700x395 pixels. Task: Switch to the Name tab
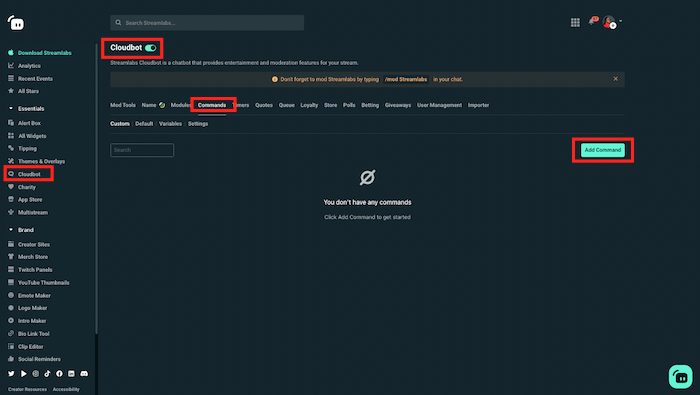click(149, 105)
